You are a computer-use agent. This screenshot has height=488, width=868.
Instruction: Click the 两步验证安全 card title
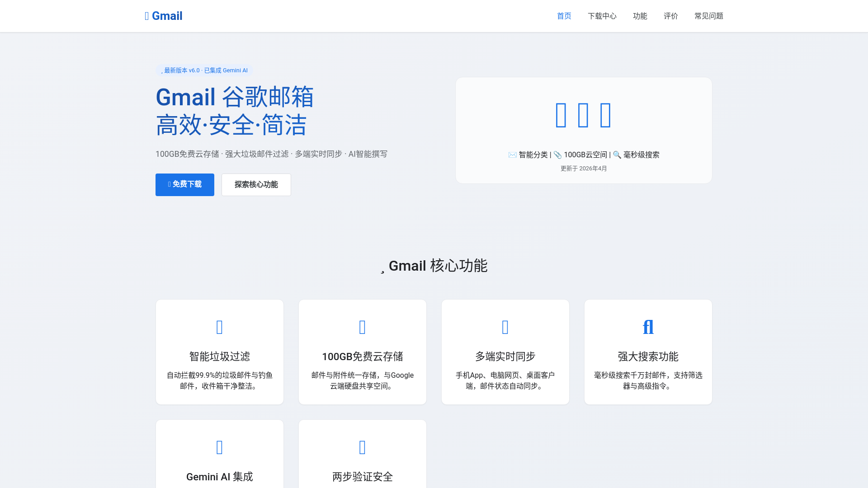click(363, 477)
